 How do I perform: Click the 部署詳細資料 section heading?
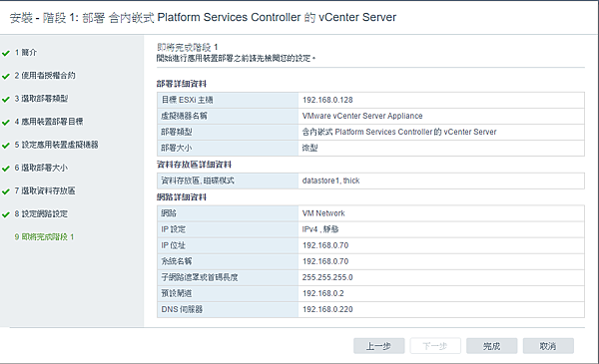point(182,84)
